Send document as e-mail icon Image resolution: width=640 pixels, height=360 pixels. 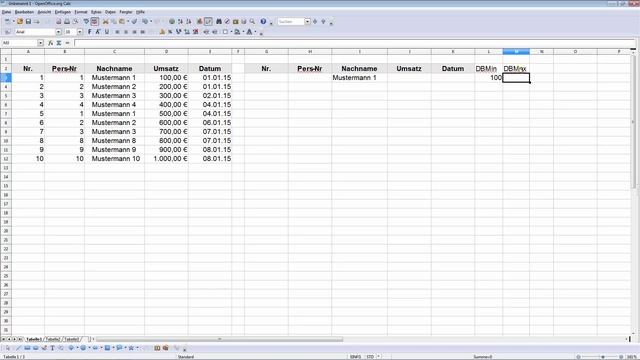click(37, 21)
